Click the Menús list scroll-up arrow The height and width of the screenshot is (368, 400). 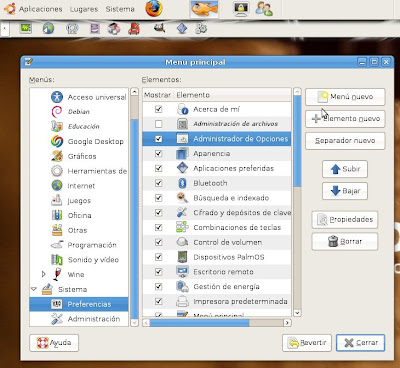coord(134,92)
